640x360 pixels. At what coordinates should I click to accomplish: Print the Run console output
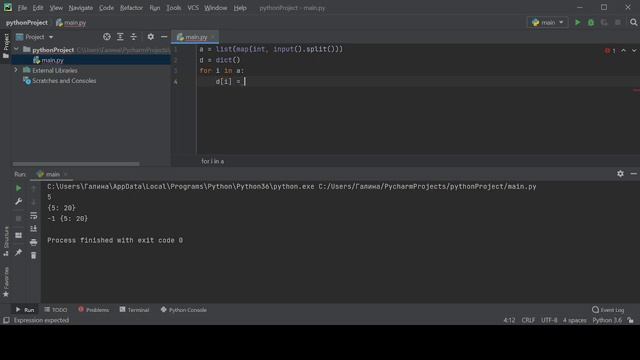click(x=33, y=242)
